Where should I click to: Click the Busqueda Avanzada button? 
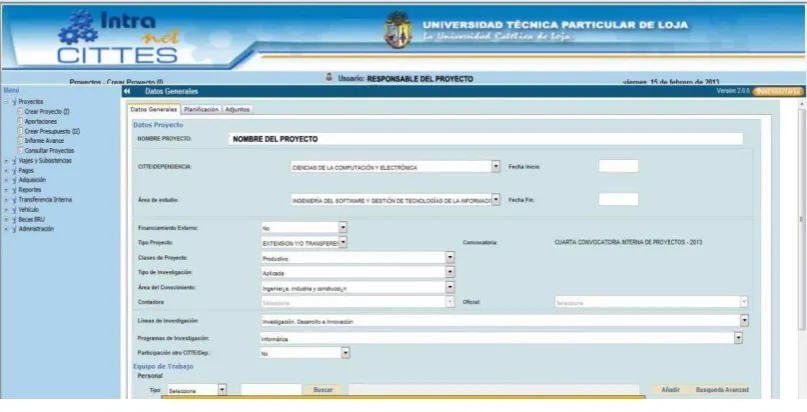(722, 390)
